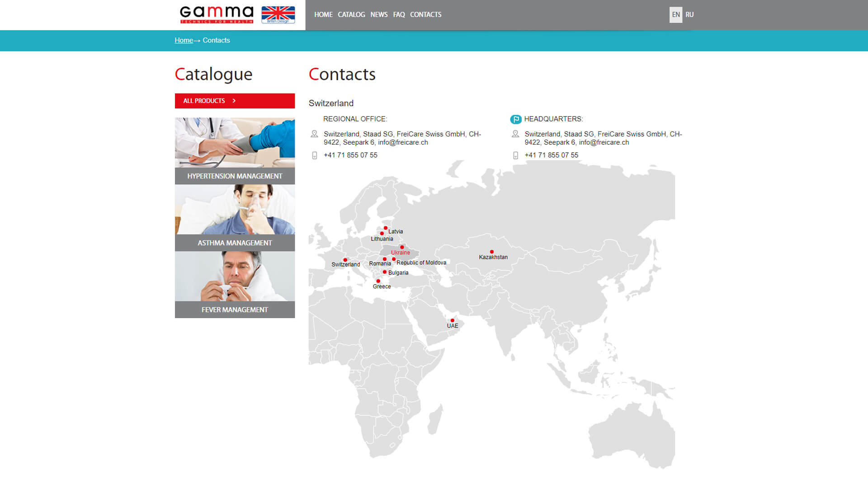The width and height of the screenshot is (868, 488).
Task: Click the Republic of Moldova label
Action: (x=421, y=263)
